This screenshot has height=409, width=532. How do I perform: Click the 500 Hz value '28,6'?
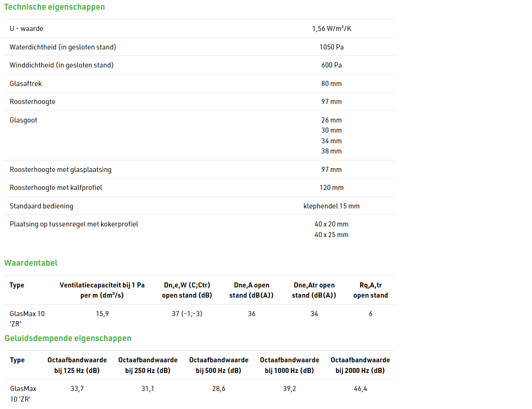[x=219, y=389]
